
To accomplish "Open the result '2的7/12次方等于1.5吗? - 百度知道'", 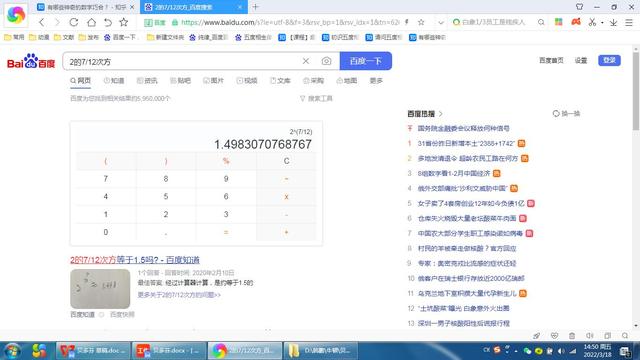I will tap(135, 260).
